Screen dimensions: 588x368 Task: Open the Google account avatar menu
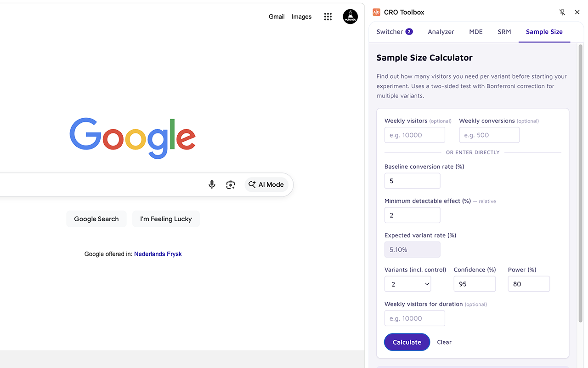pos(350,17)
